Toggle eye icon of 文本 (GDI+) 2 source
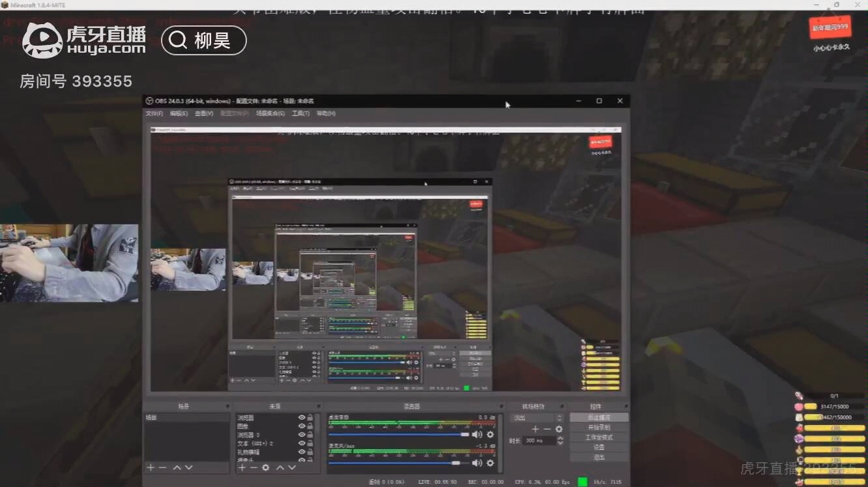868x487 pixels. pyautogui.click(x=302, y=443)
